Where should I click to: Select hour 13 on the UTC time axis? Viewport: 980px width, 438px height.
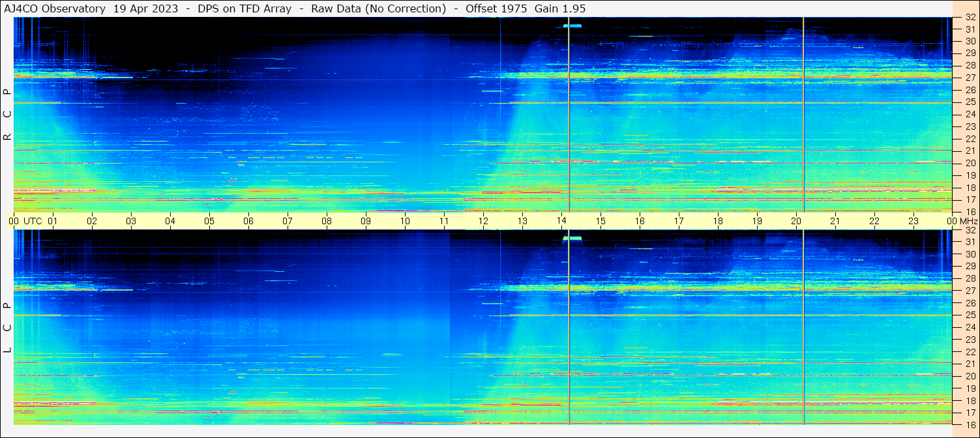click(522, 221)
